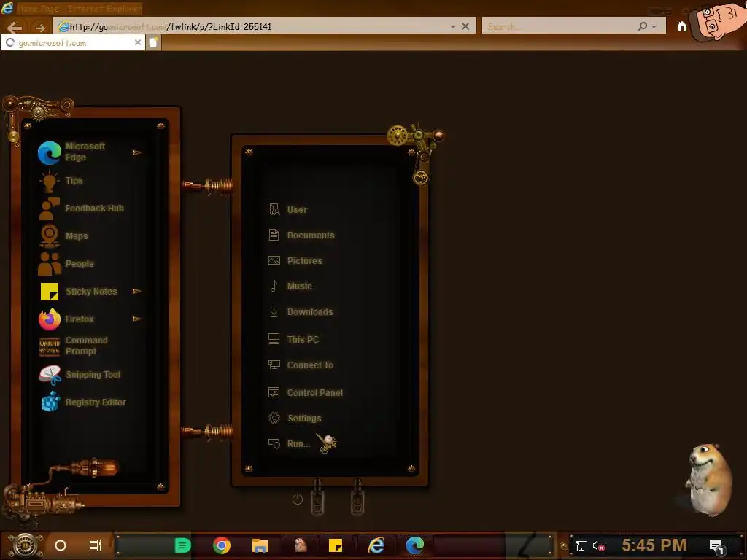The image size is (747, 560).
Task: Click the search magnifier icon
Action: point(643,26)
